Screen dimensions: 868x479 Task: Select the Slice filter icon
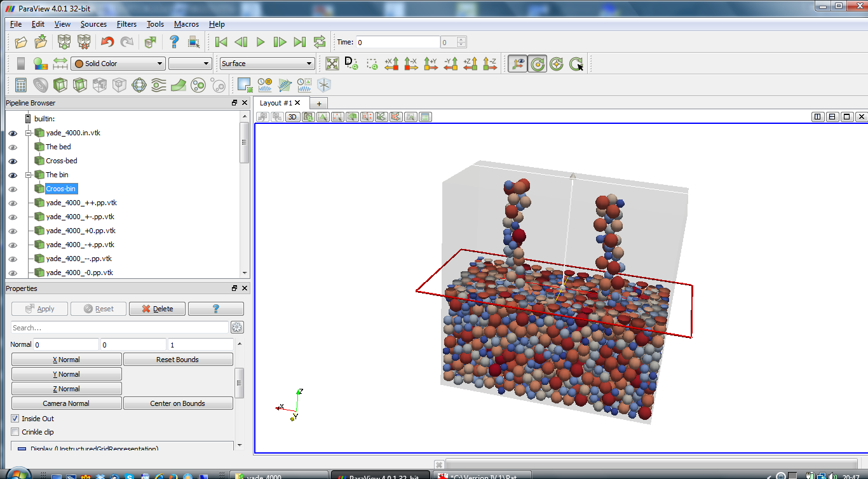(79, 85)
